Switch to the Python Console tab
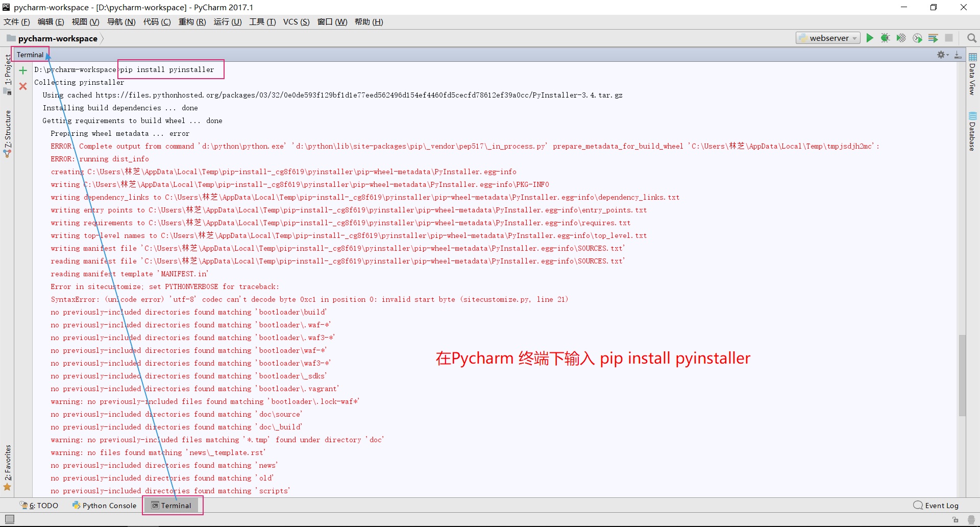The image size is (980, 527). (105, 506)
